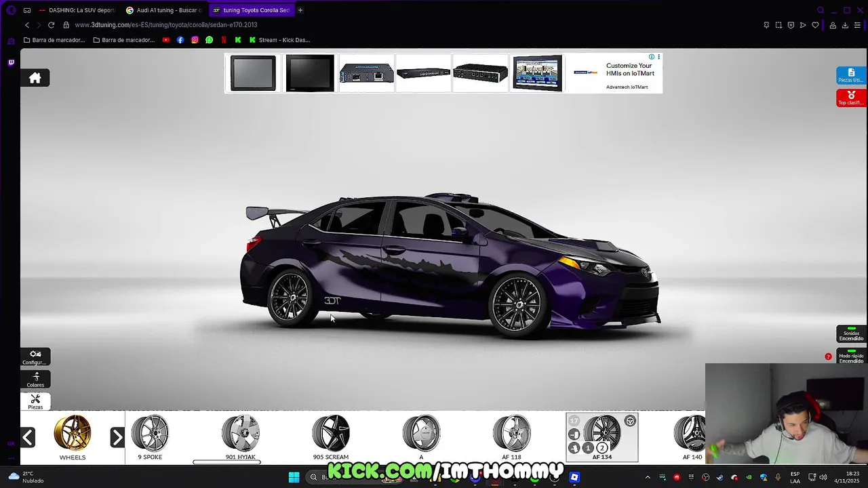This screenshot has height=488, width=868.
Task: Open Twitch in the Opera sidebar
Action: click(x=11, y=62)
